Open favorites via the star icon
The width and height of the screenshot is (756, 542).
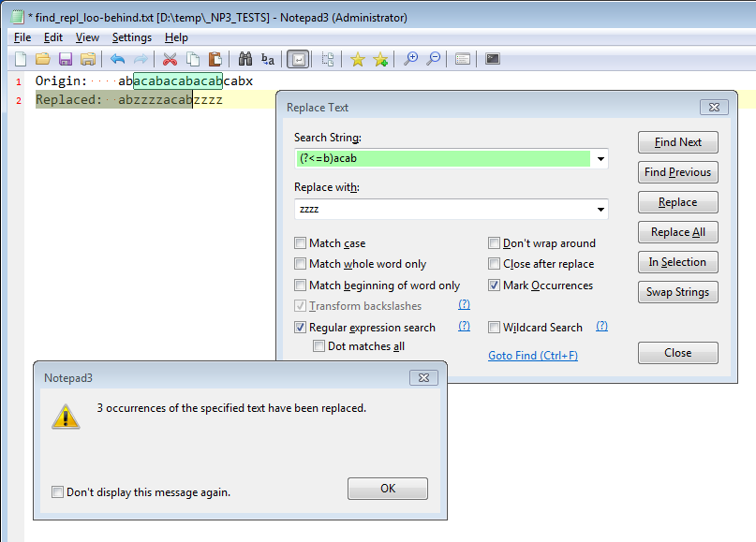tap(357, 58)
